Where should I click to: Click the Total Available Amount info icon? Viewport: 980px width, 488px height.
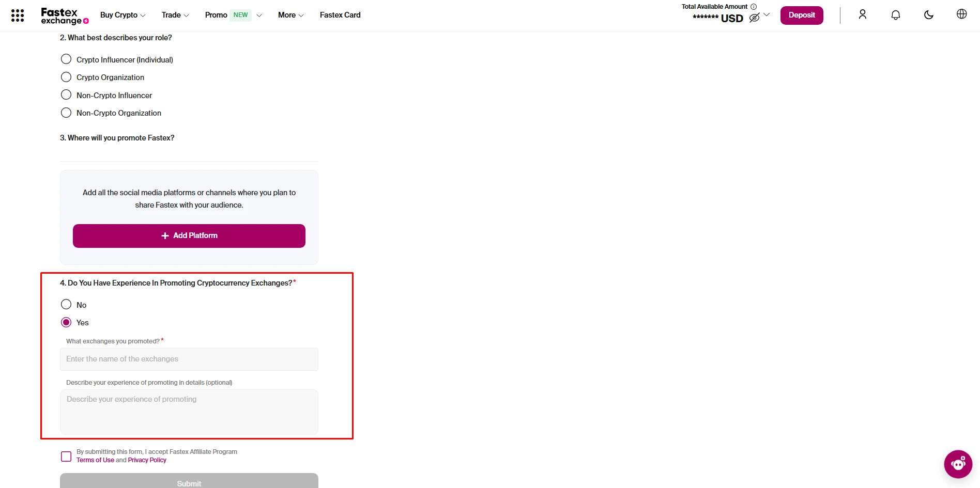[754, 7]
